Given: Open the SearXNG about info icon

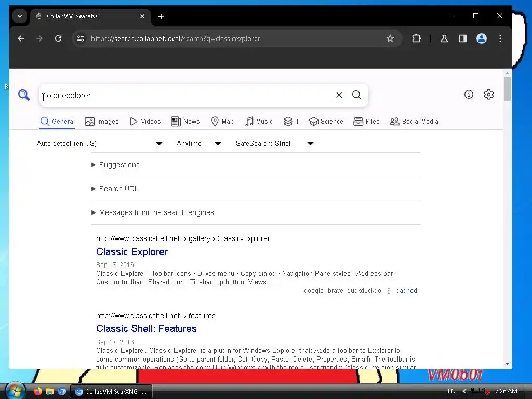Looking at the screenshot, I should coord(469,95).
